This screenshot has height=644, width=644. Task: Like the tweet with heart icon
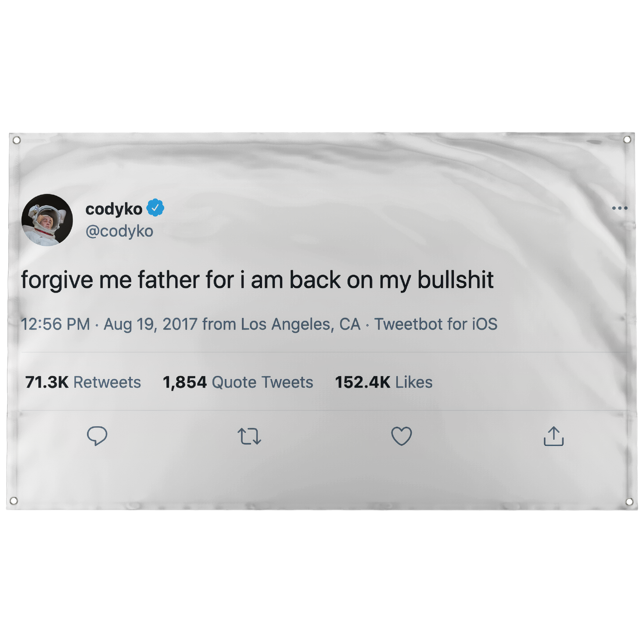tap(401, 436)
